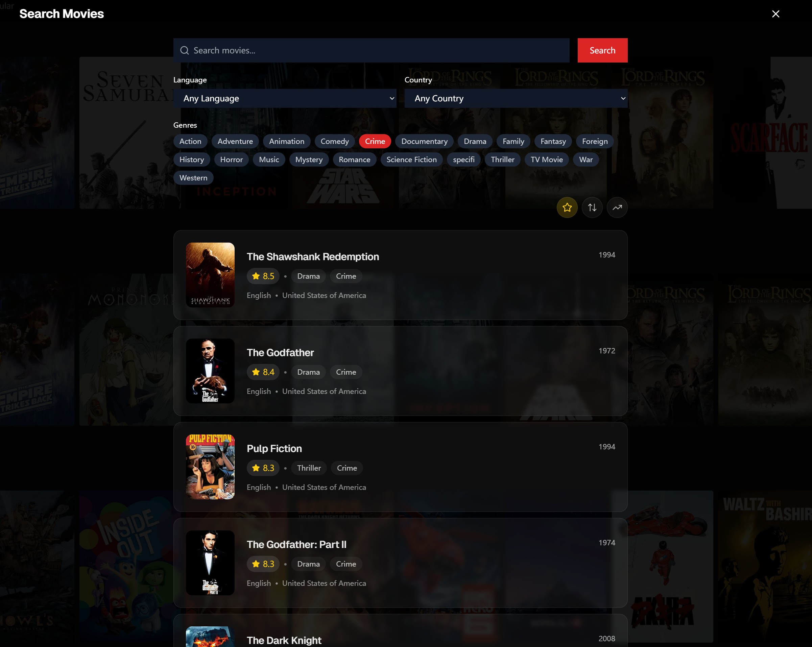Click the red Search button

[603, 50]
